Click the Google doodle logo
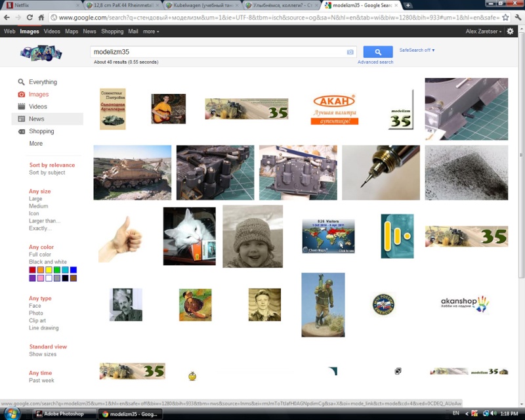 pyautogui.click(x=41, y=53)
